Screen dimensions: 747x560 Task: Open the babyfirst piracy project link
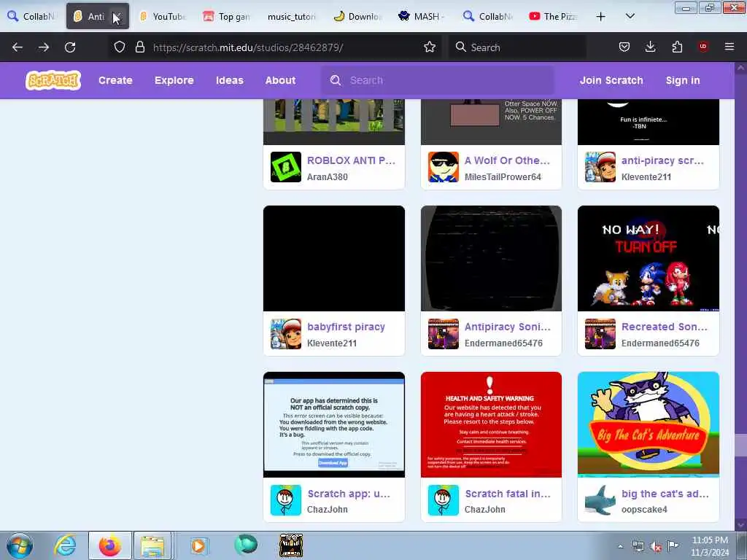(x=346, y=327)
